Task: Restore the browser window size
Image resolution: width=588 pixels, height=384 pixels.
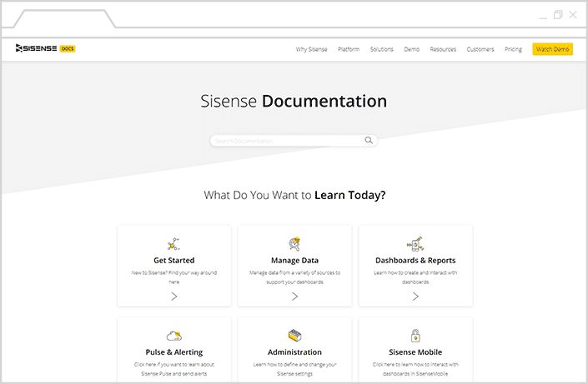Action: click(558, 15)
